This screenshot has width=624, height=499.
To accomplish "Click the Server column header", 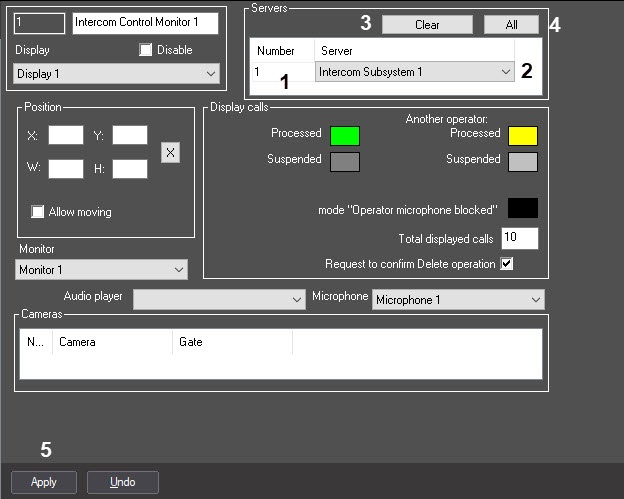I will 414,51.
